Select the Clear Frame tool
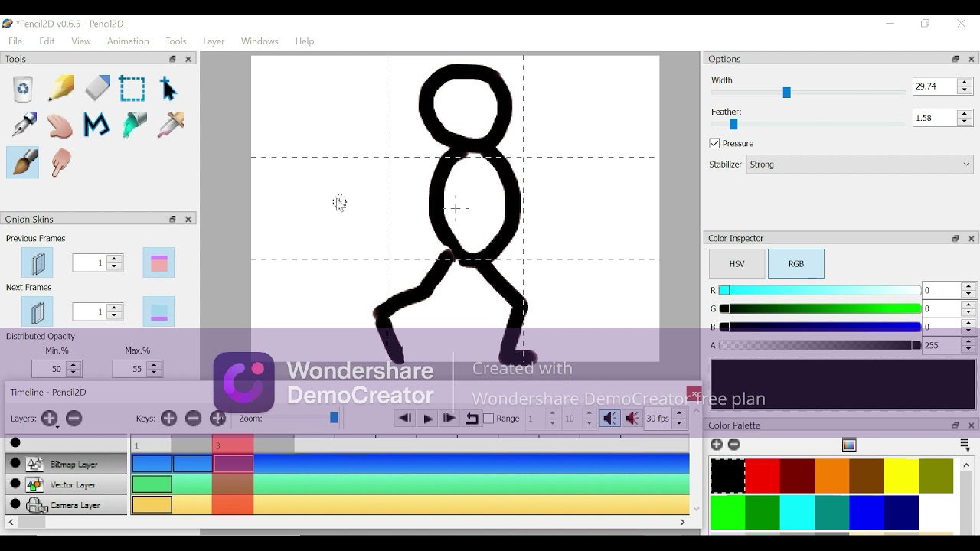Viewport: 980px width, 551px height. [x=23, y=89]
